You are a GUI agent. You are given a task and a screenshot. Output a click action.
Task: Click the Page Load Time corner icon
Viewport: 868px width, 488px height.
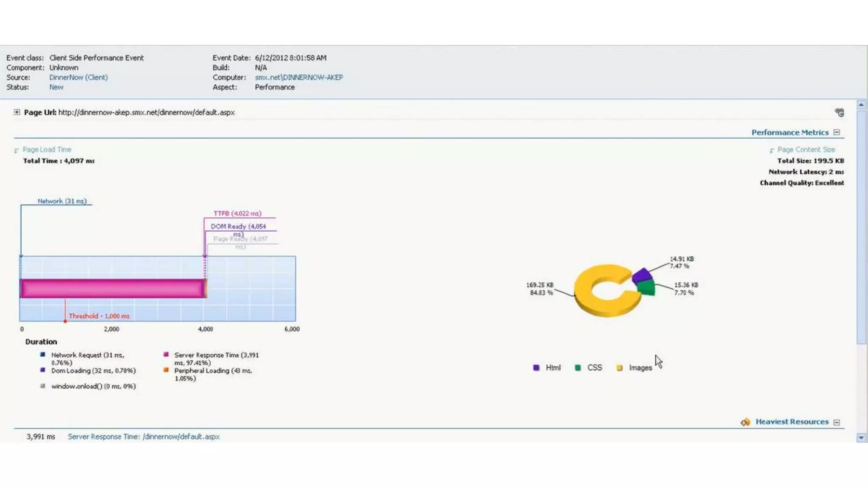pos(17,150)
